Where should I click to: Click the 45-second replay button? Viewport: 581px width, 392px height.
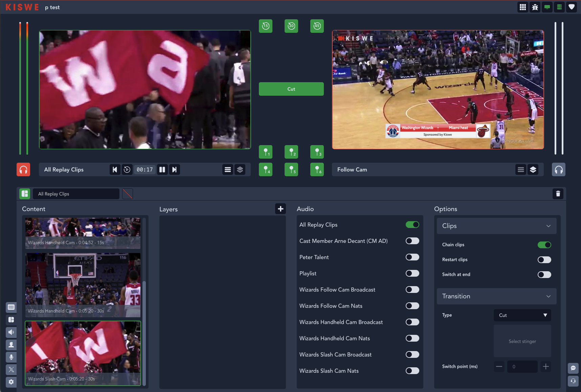tap(317, 26)
